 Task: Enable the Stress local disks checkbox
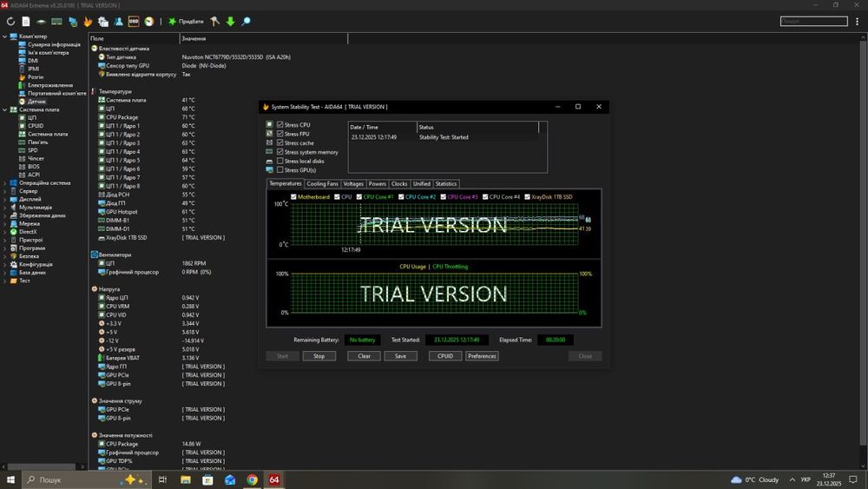[279, 161]
